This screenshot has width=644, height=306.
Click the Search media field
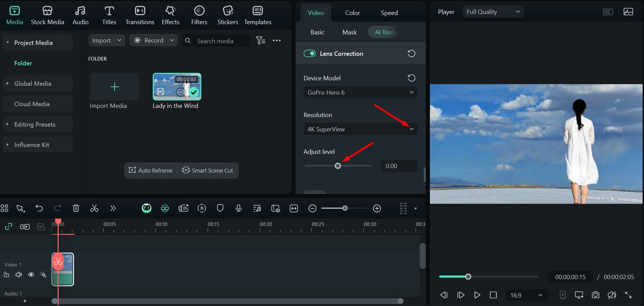click(x=216, y=41)
